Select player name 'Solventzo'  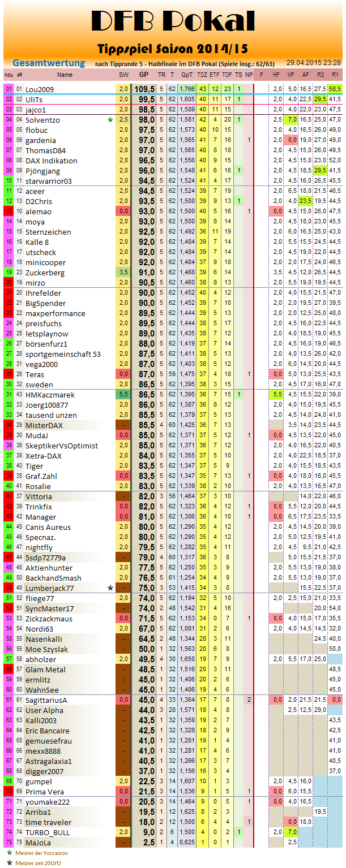(x=42, y=120)
